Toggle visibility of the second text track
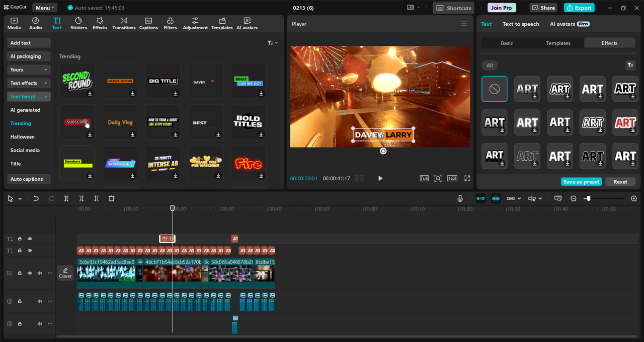644x342 pixels. pyautogui.click(x=30, y=250)
